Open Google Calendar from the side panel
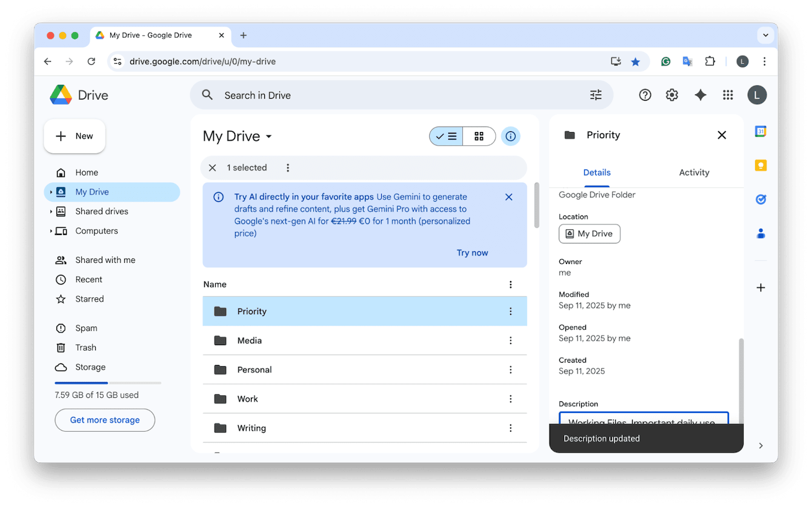The width and height of the screenshot is (812, 508). (x=760, y=131)
